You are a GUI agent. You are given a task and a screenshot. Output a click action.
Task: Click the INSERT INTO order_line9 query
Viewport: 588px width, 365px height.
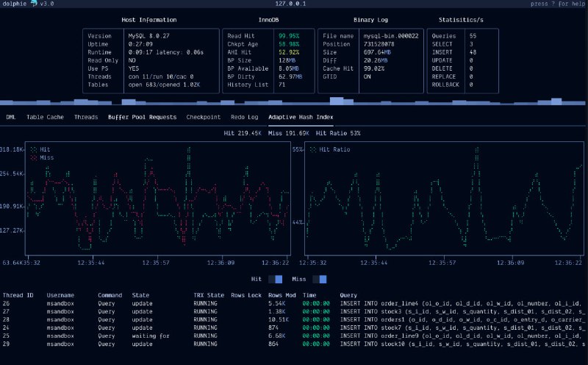pos(462,336)
